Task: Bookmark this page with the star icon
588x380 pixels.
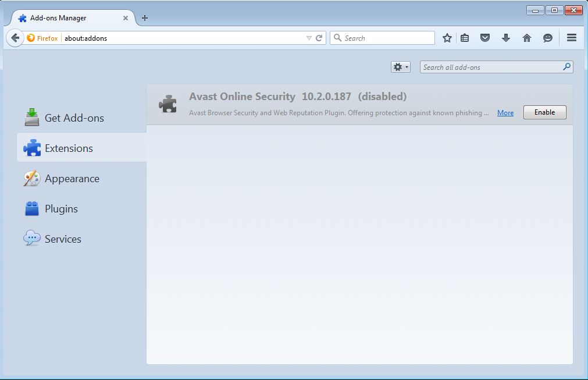Action: click(447, 38)
